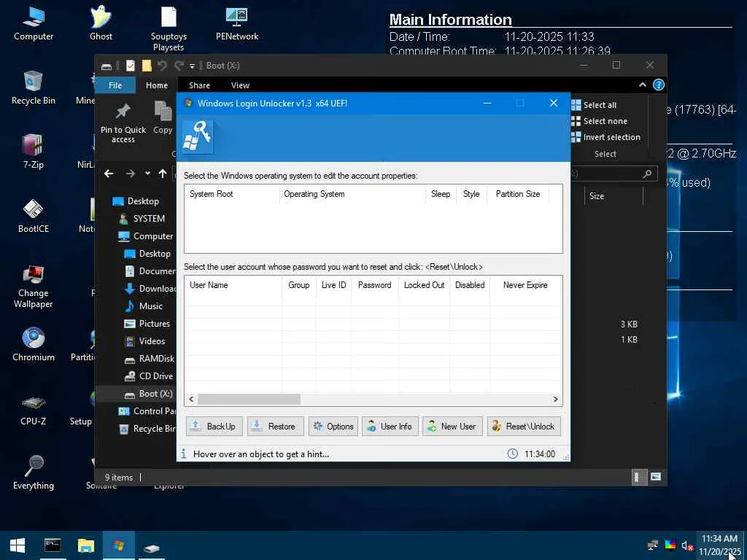Click the User Info button
The height and width of the screenshot is (560, 747).
coord(390,426)
